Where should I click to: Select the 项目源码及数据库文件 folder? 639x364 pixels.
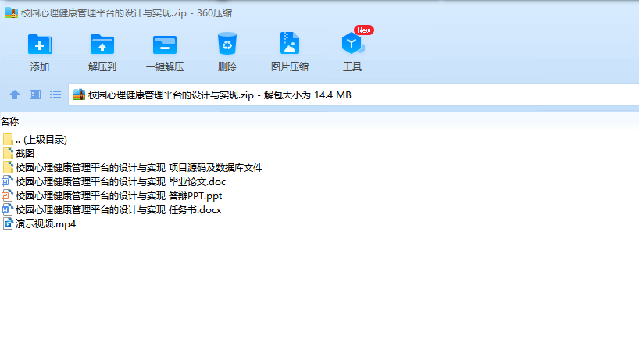click(x=133, y=167)
